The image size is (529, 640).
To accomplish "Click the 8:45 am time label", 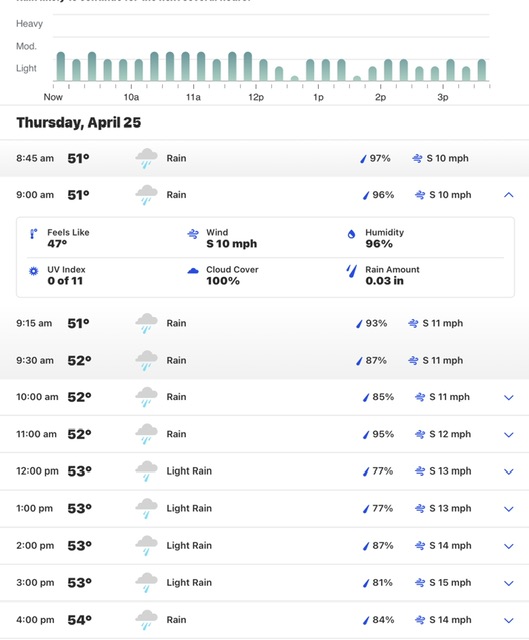I will pos(35,158).
